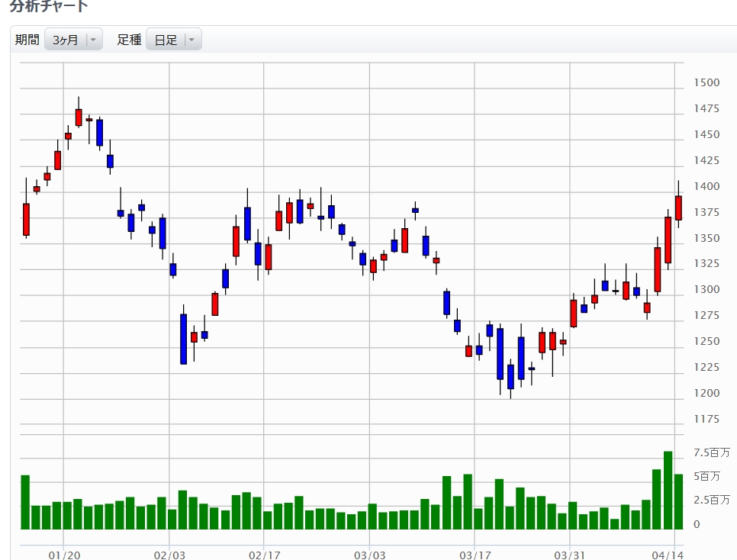Select the leftmost red candlestick on chart
Screen dimensions: 737x560
[x=26, y=219]
